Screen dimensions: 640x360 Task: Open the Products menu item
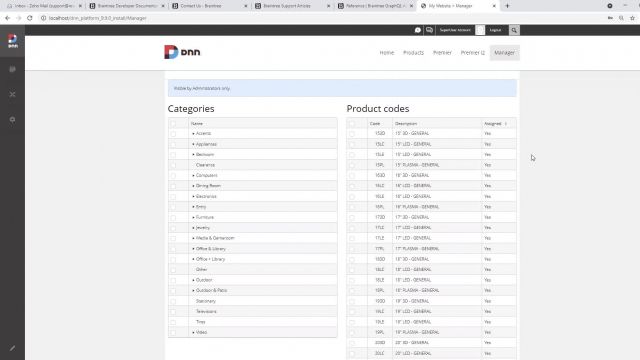413,53
